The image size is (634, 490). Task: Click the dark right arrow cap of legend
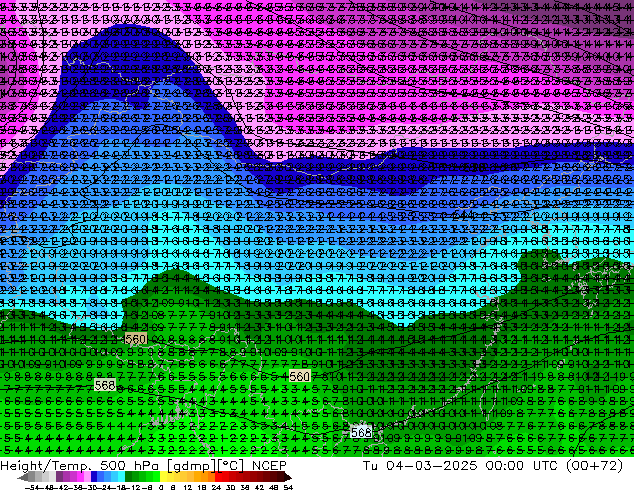(289, 477)
